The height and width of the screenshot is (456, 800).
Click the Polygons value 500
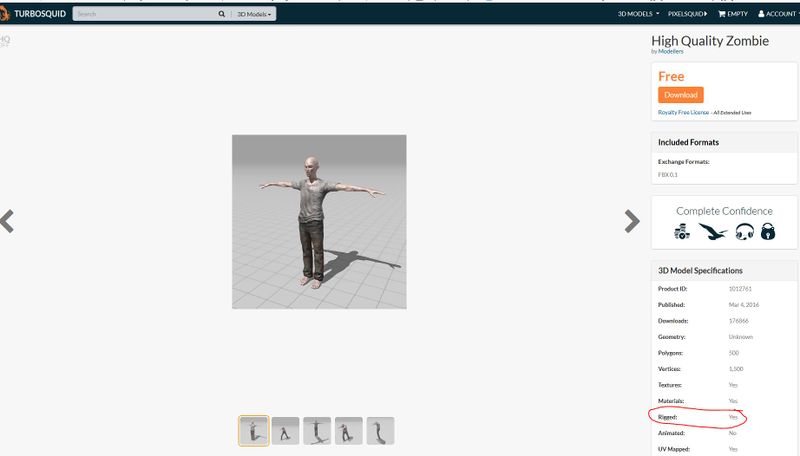pos(734,353)
